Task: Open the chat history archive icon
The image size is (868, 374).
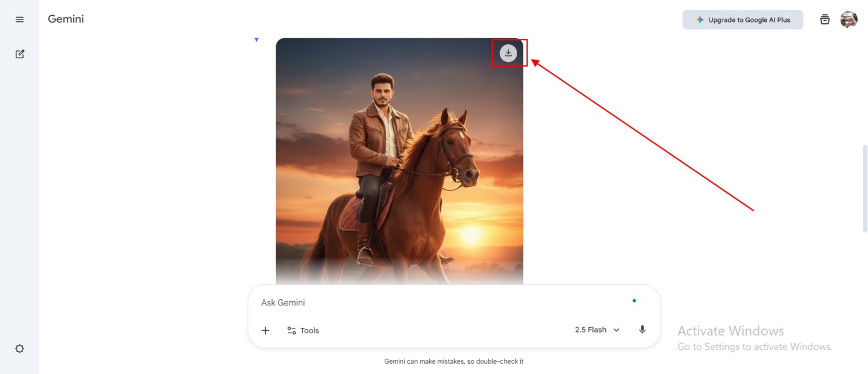Action: (824, 19)
